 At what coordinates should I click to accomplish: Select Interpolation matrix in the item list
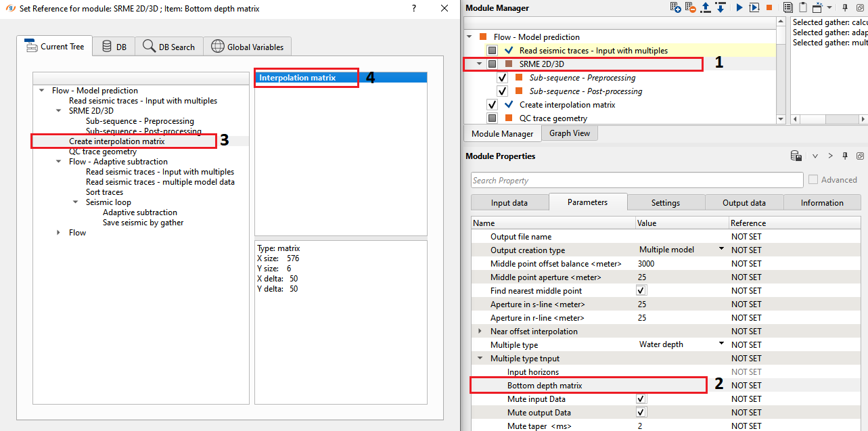tap(297, 78)
